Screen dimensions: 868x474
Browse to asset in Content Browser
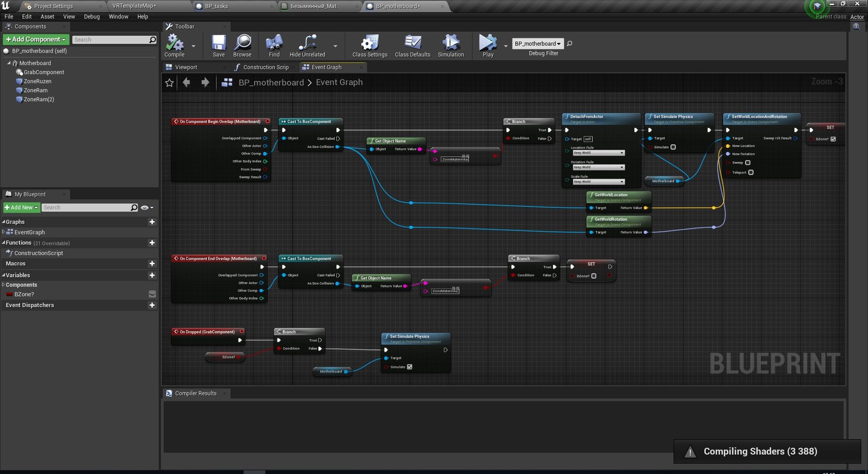242,45
